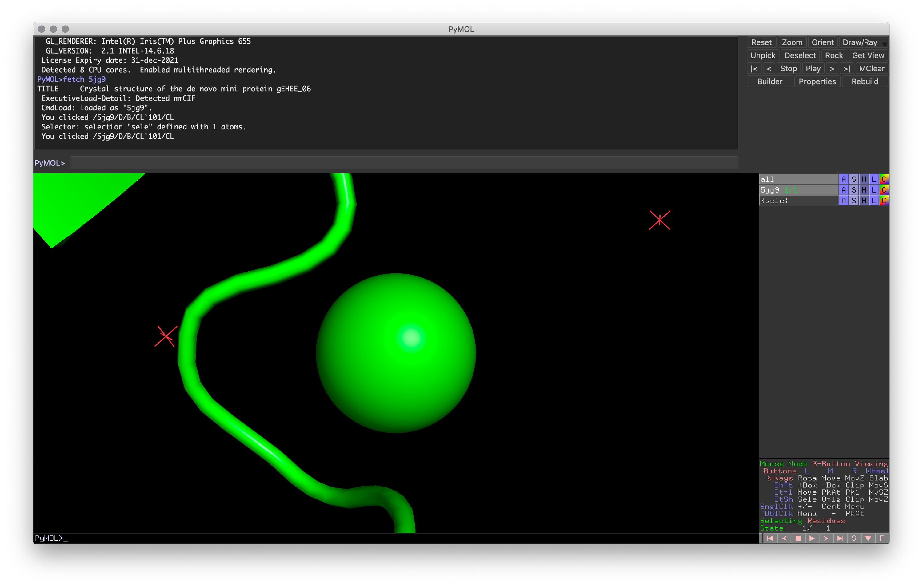The image size is (923, 588).
Task: Step forward with top > button
Action: (832, 68)
